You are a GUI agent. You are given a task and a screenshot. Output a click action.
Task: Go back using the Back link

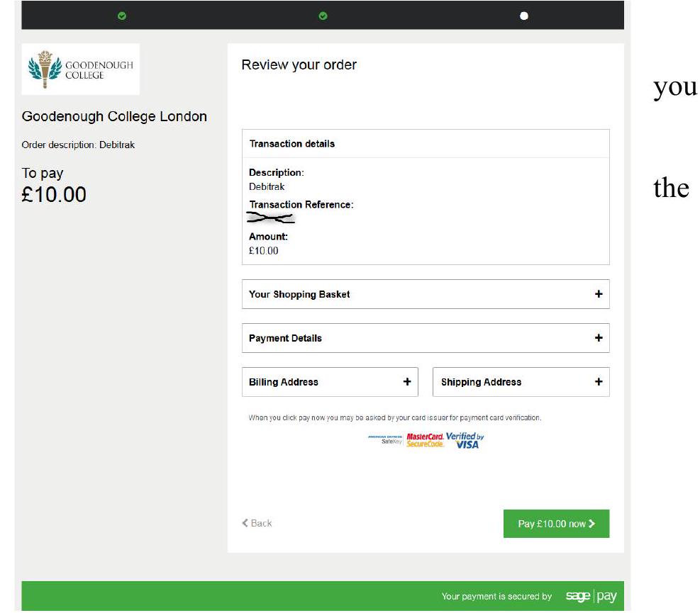point(257,523)
